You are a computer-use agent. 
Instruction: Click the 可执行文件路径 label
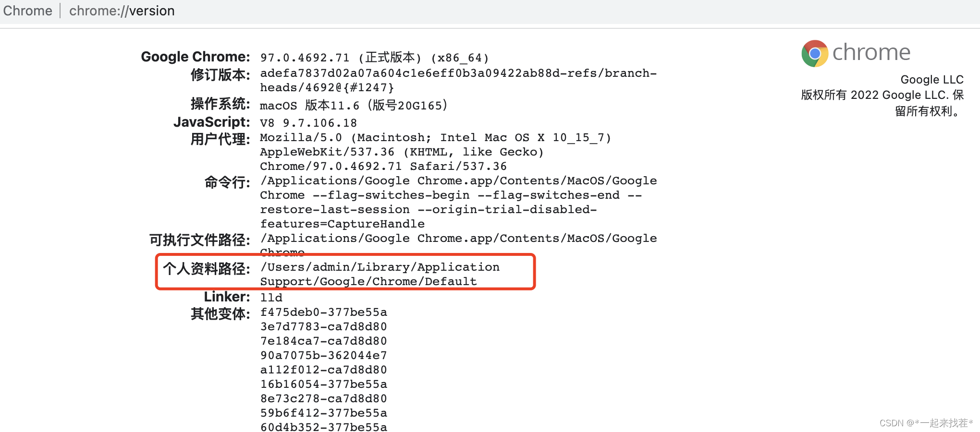click(200, 240)
